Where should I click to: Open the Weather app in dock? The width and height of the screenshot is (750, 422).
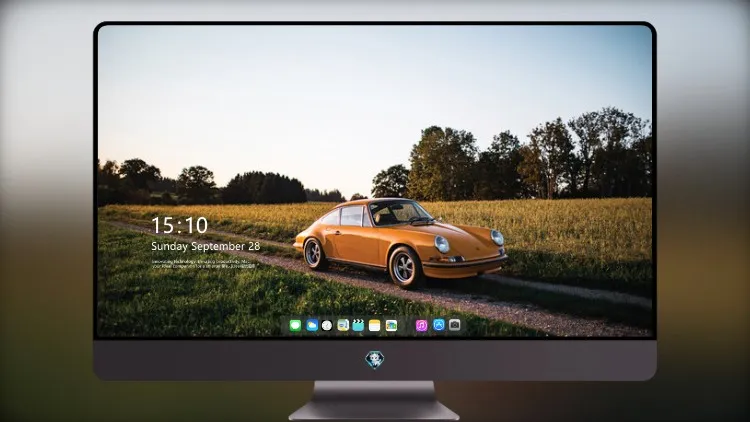(x=312, y=325)
